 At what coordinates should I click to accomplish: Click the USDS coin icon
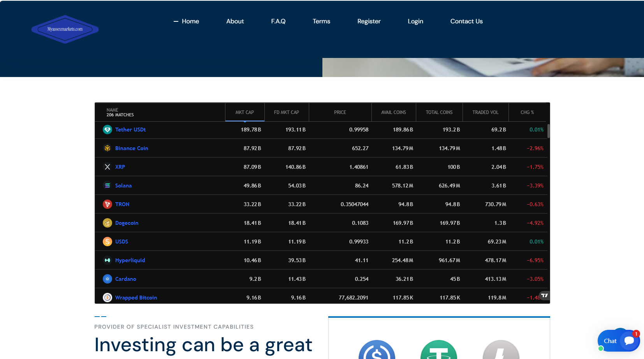(107, 242)
